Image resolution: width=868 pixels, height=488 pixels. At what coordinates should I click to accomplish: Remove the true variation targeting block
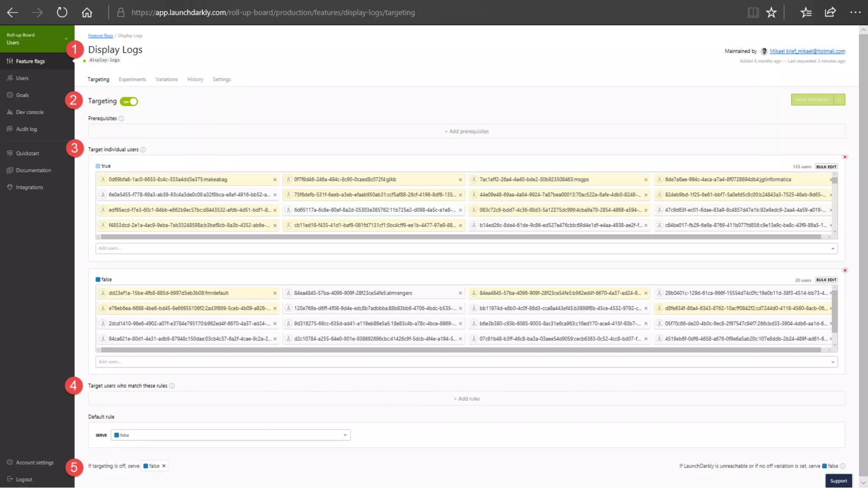pos(845,157)
